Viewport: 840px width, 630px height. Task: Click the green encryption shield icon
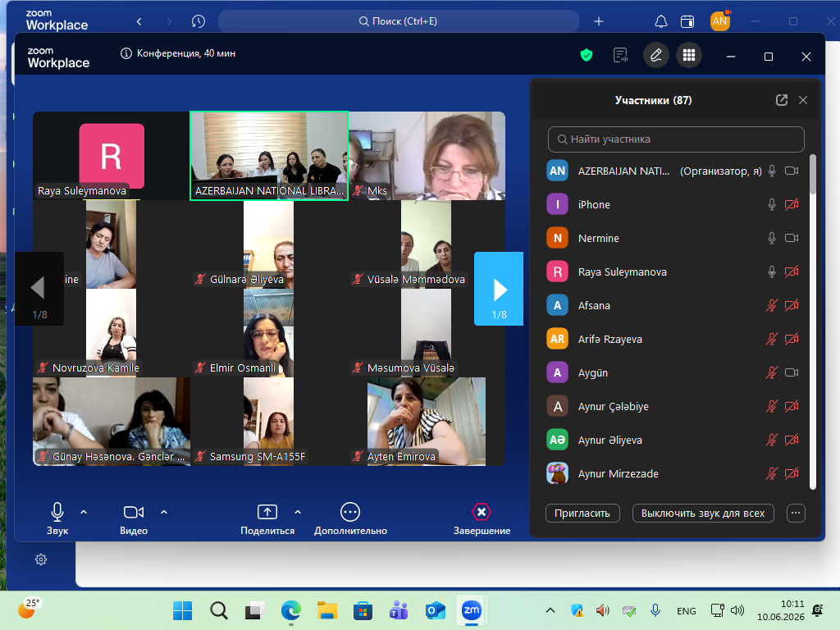click(587, 55)
